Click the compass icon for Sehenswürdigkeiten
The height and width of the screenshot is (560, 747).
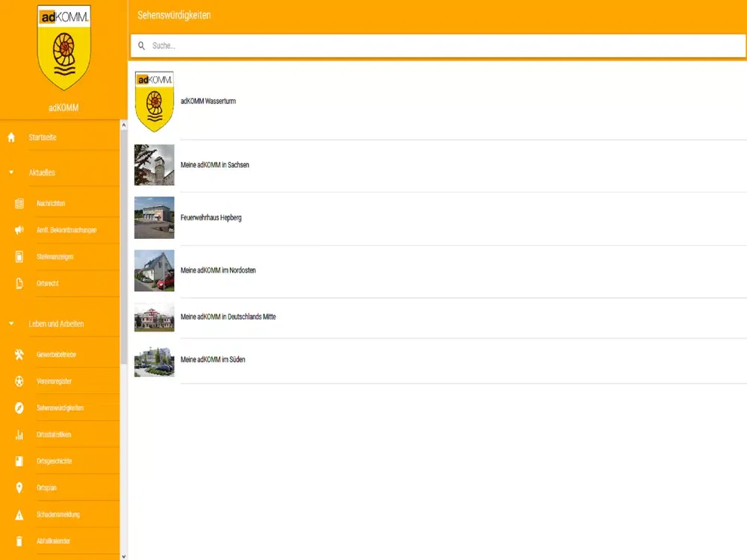[19, 408]
